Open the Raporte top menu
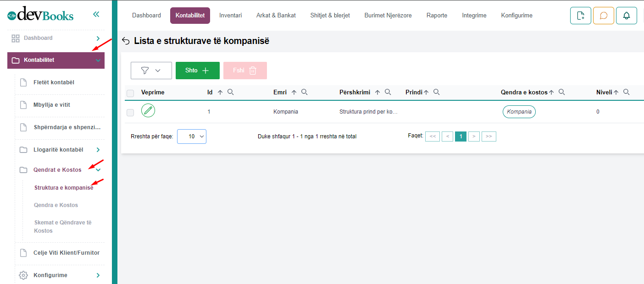The image size is (644, 284). (436, 16)
